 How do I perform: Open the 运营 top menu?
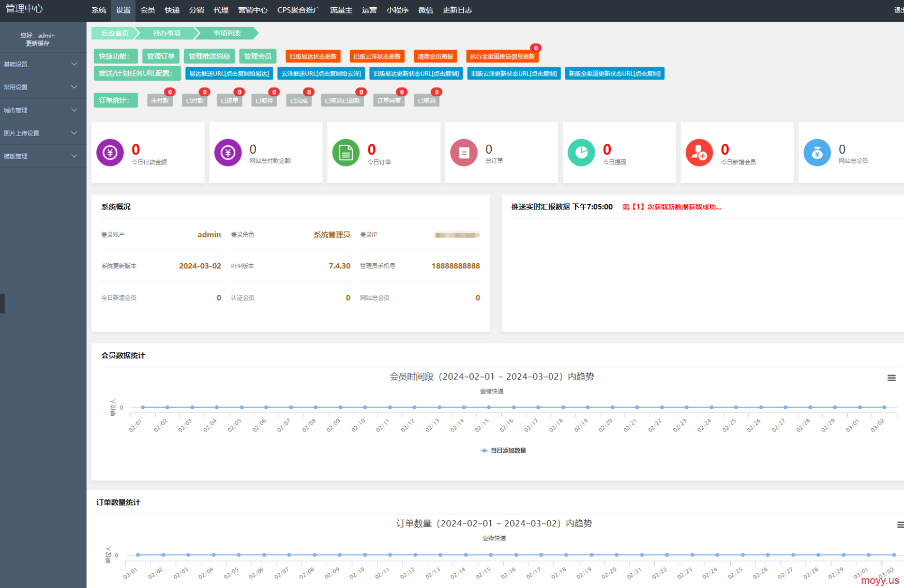369,10
